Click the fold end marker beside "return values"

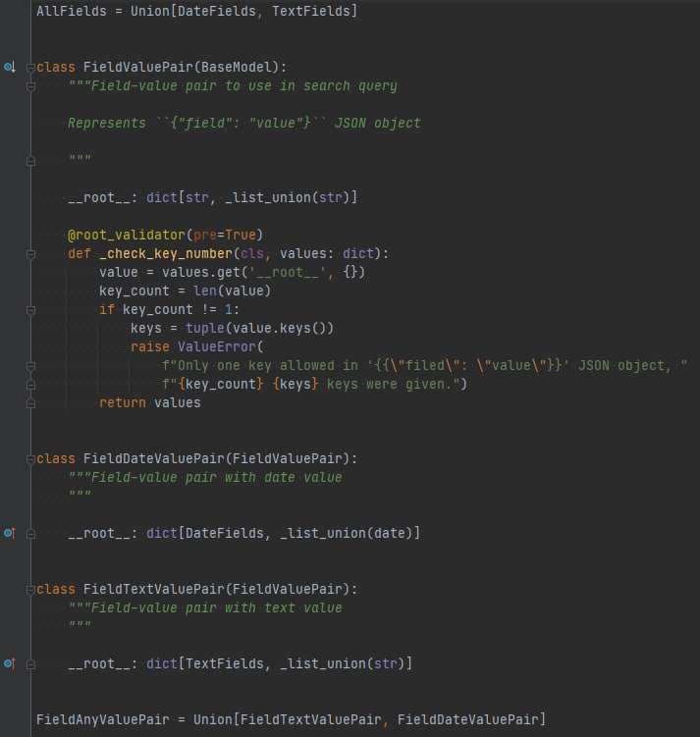pos(31,403)
